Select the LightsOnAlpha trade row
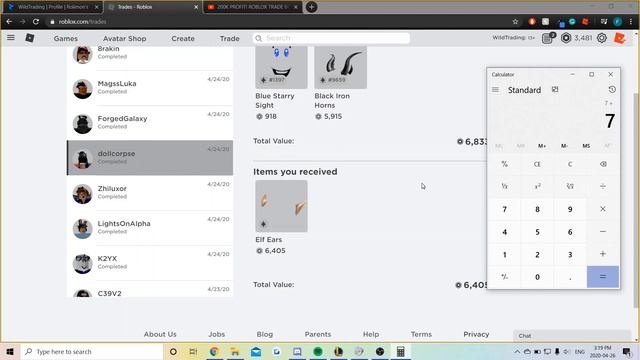This screenshot has height=360, width=640. [150, 228]
